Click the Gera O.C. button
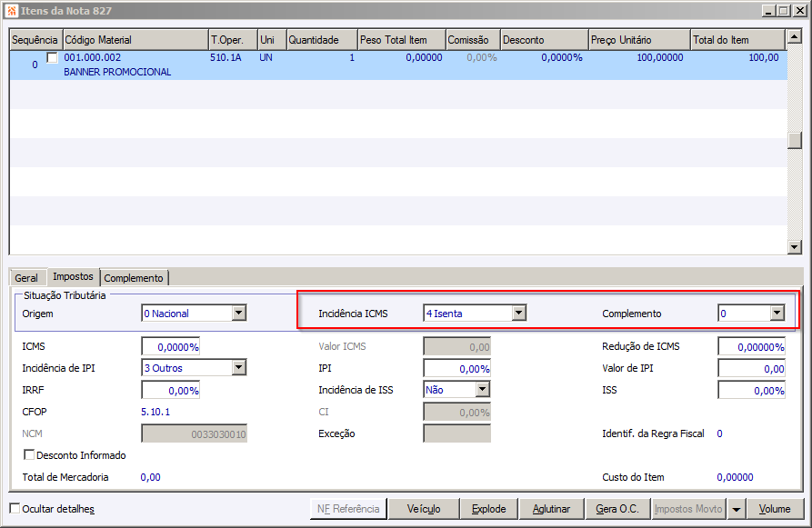 pyautogui.click(x=617, y=509)
